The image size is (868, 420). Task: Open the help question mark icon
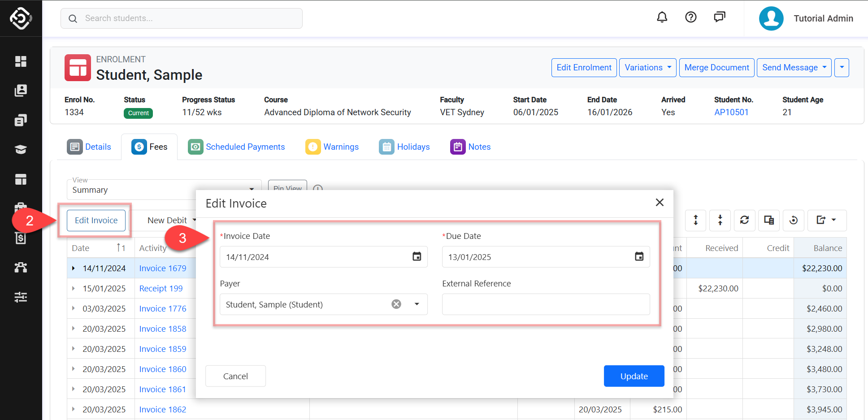click(x=690, y=17)
